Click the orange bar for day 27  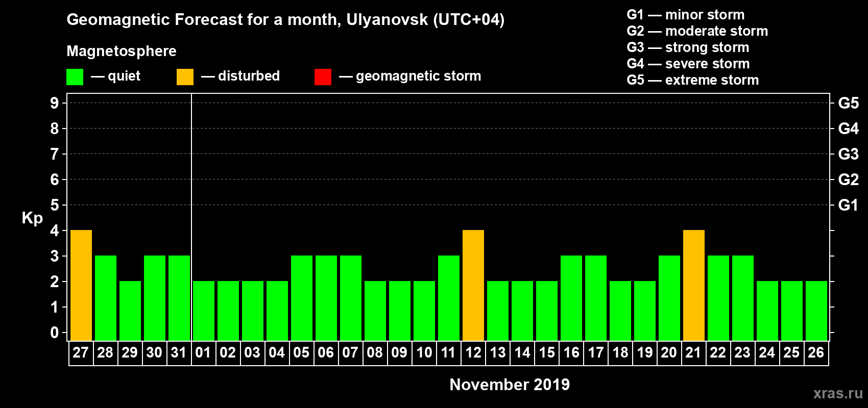point(81,285)
